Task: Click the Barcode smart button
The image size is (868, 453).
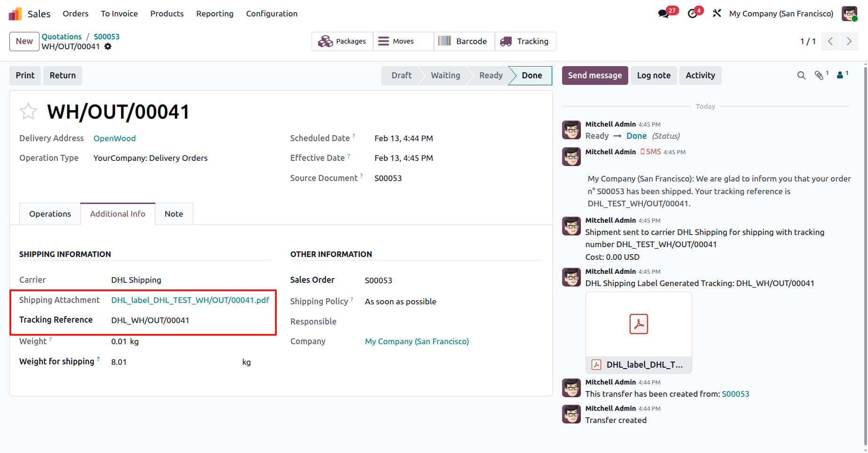Action: point(464,41)
